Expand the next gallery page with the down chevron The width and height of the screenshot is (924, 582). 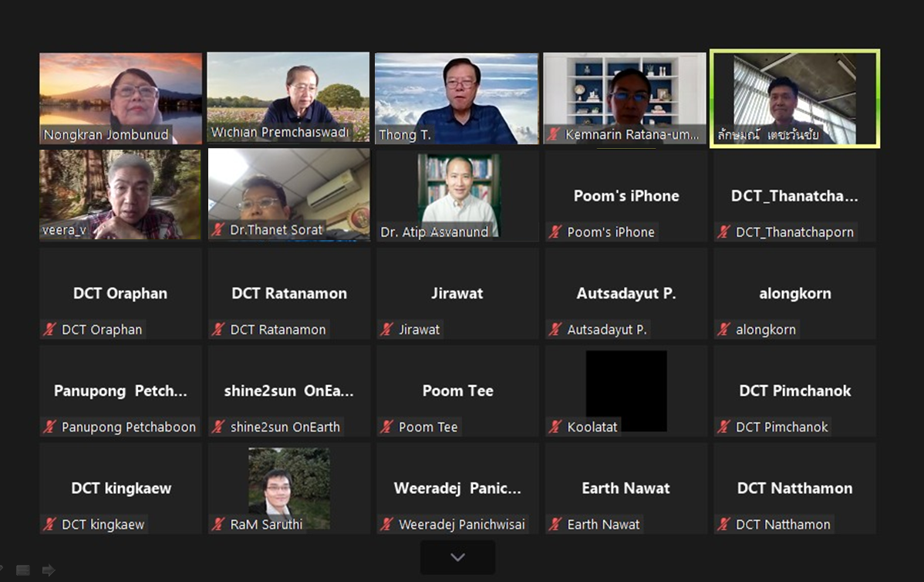(458, 557)
